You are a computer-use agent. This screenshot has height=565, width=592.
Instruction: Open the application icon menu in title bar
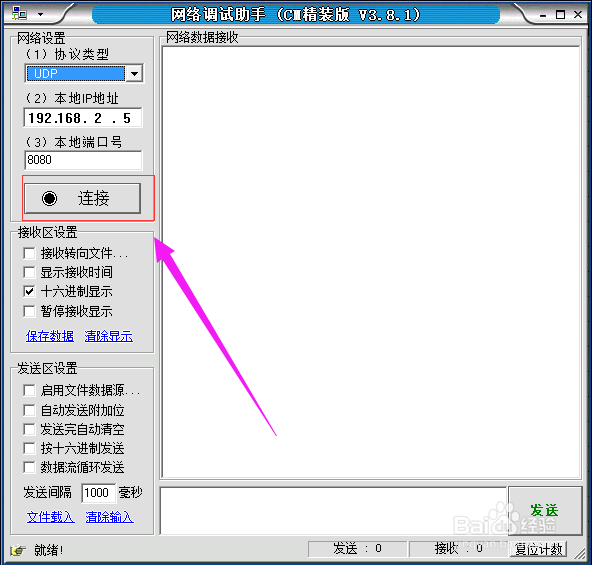click(19, 14)
